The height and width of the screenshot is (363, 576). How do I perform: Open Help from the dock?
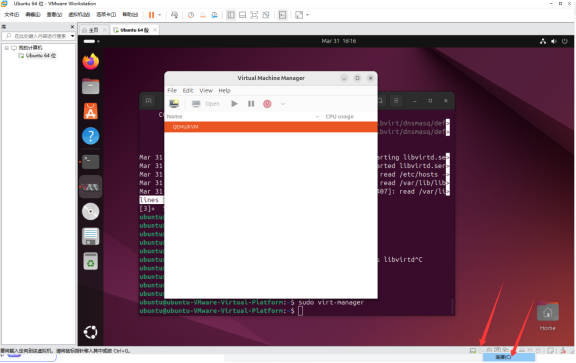[x=91, y=136]
